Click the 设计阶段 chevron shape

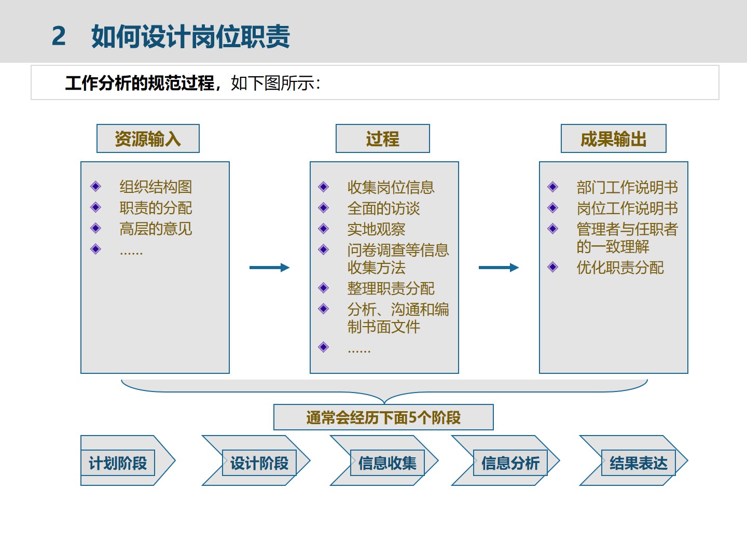coord(256,460)
